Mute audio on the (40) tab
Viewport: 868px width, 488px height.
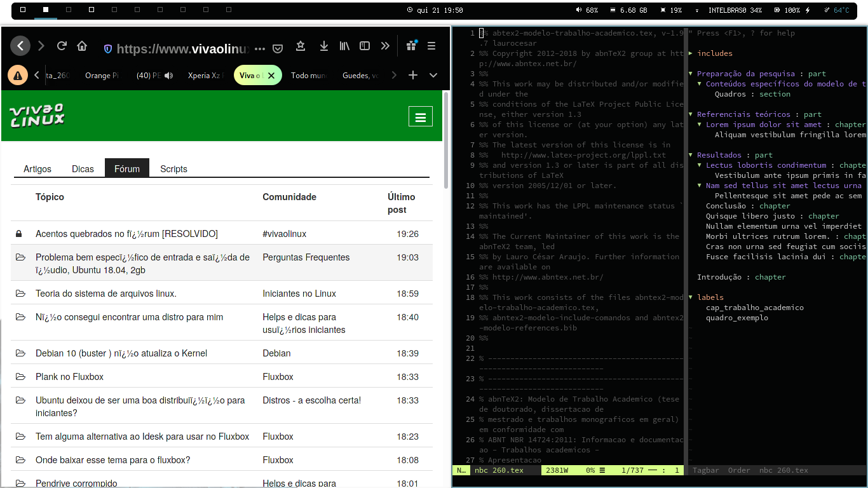coord(168,76)
